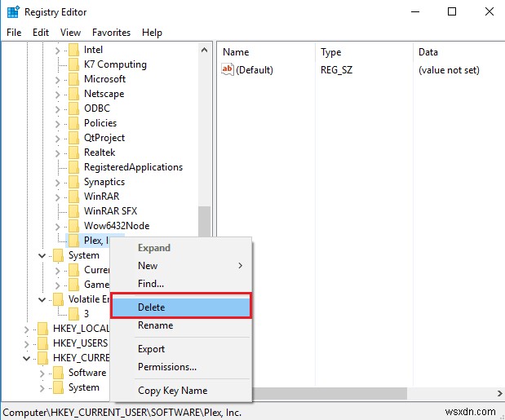Viewport: 505px width, 420px height.
Task: Collapse the Volatile Environment key
Action: [x=42, y=299]
